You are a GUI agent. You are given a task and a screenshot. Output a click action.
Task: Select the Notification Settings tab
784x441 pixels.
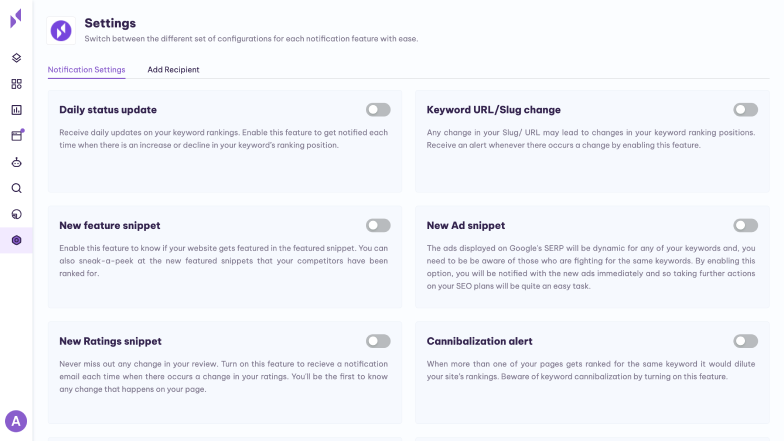coord(86,70)
